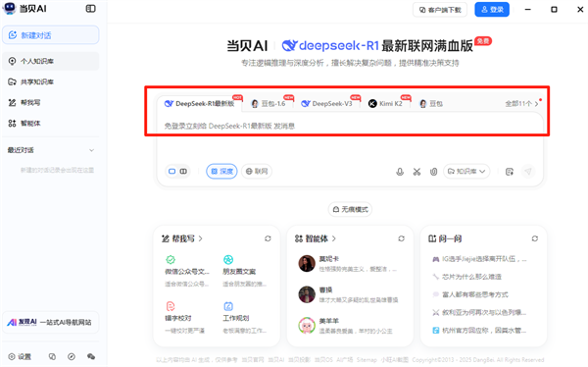The width and height of the screenshot is (588, 367).
Task: Open the 当贝投影 footer link
Action: coord(299,360)
